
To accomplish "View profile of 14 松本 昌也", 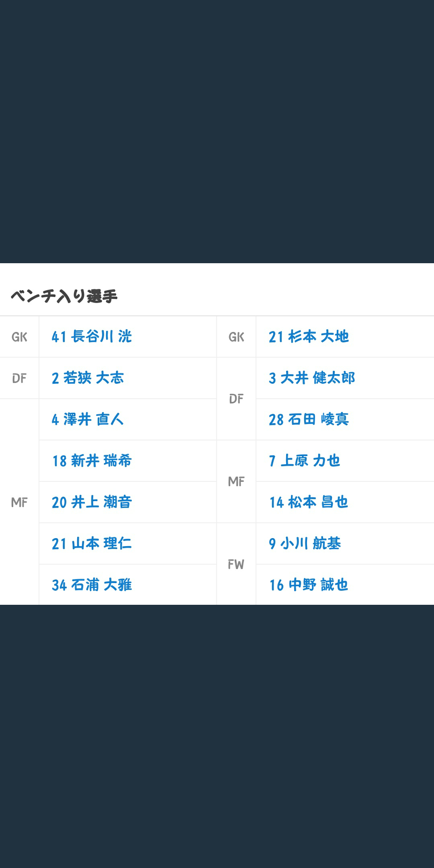I will 309,502.
